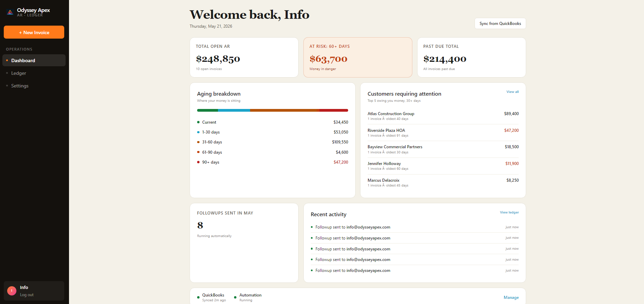This screenshot has height=304, width=644.
Task: Click the $109,550 aging value
Action: pos(340,142)
